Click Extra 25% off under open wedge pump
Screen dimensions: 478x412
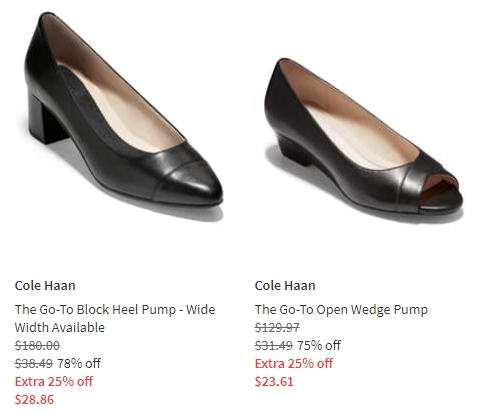[x=294, y=363]
